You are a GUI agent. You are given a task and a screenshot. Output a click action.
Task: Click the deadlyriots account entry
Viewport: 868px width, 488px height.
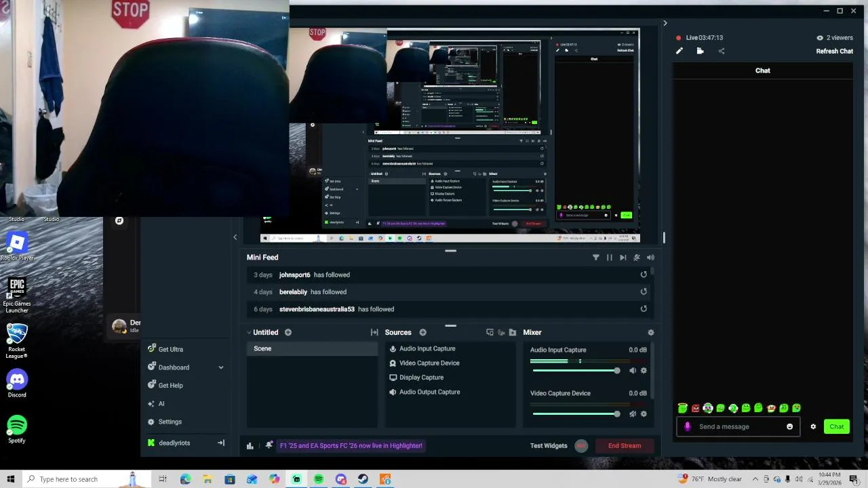click(x=174, y=443)
